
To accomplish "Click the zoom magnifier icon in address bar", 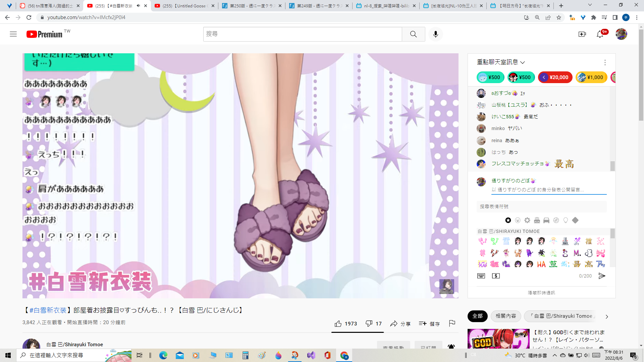I will 537,17.
